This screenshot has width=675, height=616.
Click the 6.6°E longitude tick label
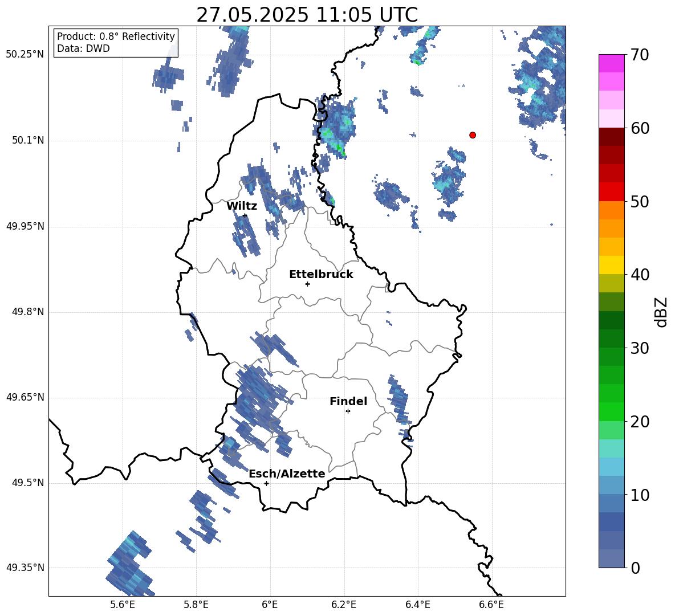pos(491,605)
